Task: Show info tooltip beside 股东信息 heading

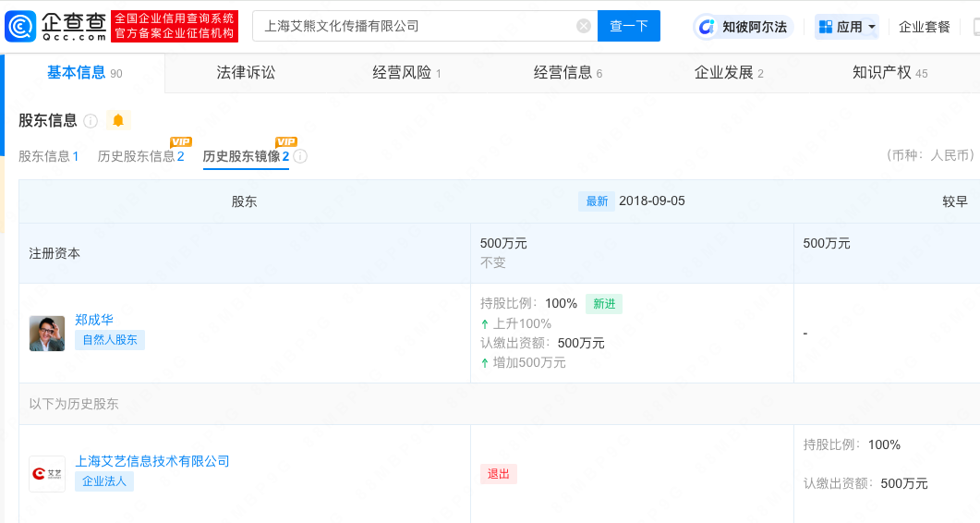Action: click(x=91, y=121)
